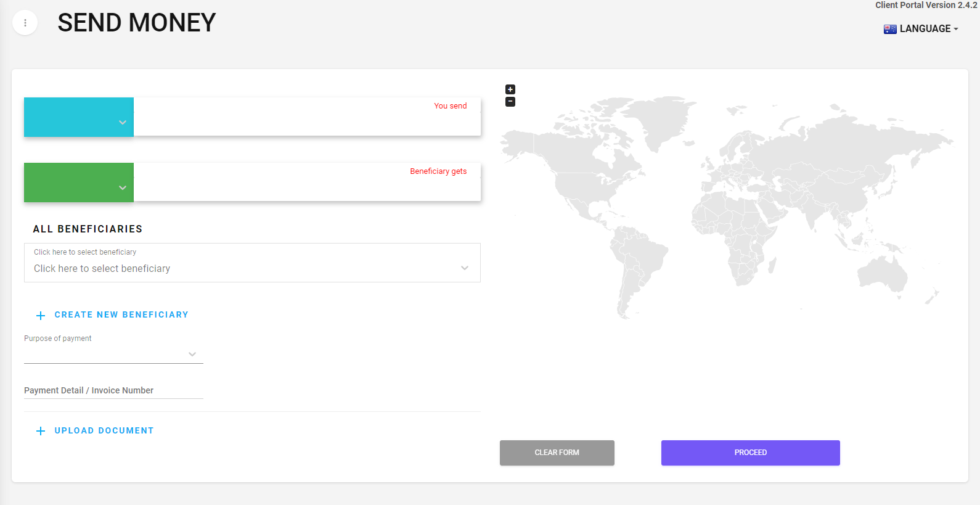Click the flag icon next to Language
Screen dimensions: 980x505
(890, 29)
